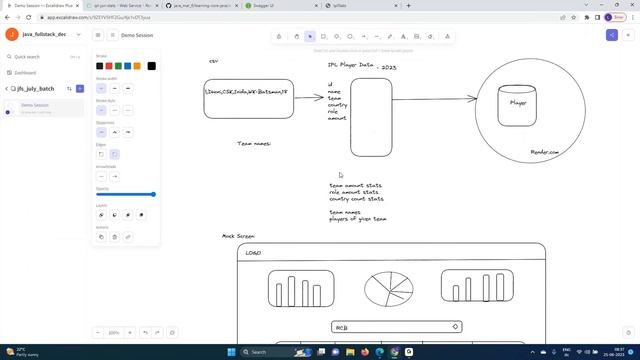Select the Hand pan tool
Screen dimensions: 640x360
(297, 37)
